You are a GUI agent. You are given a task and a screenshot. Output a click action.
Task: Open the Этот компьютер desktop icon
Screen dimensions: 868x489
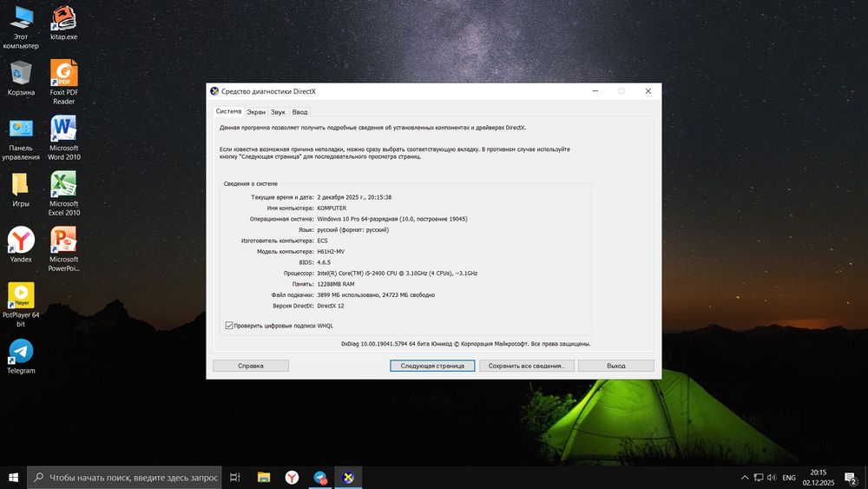(21, 27)
